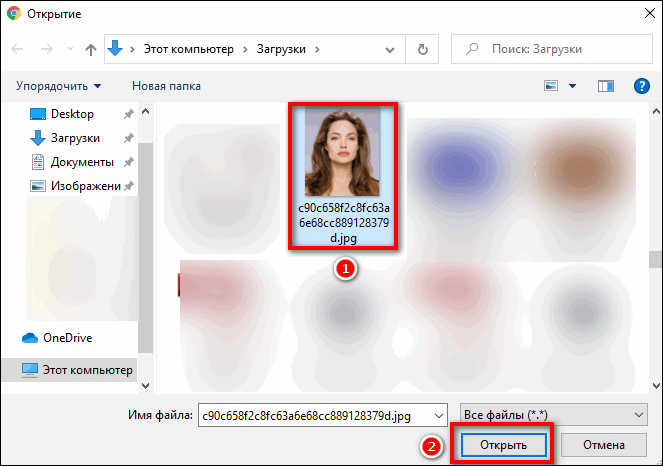Screen dimensions: 663x466
Task: Click the Новая папка button
Action: coord(166,86)
